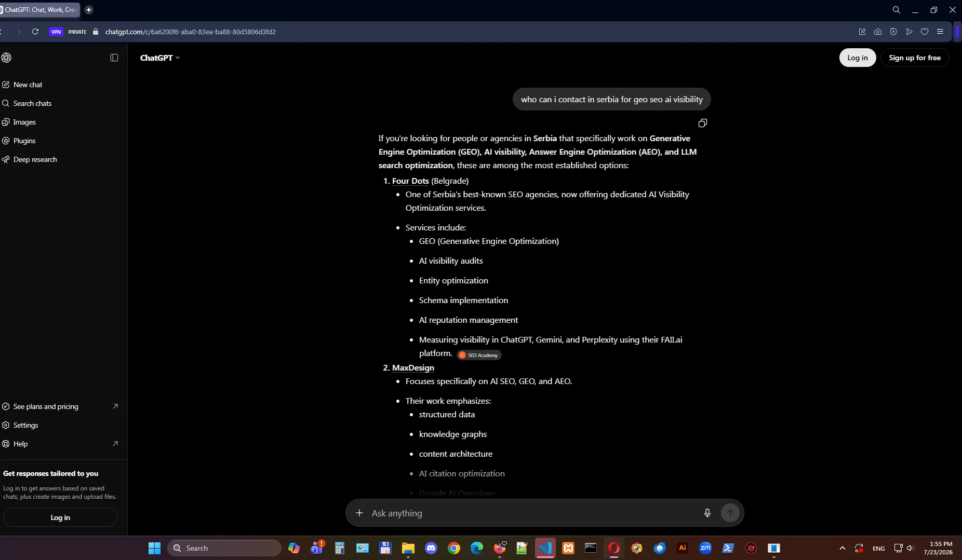962x560 pixels.
Task: Open Microsoft Edge from the taskbar
Action: 477,548
